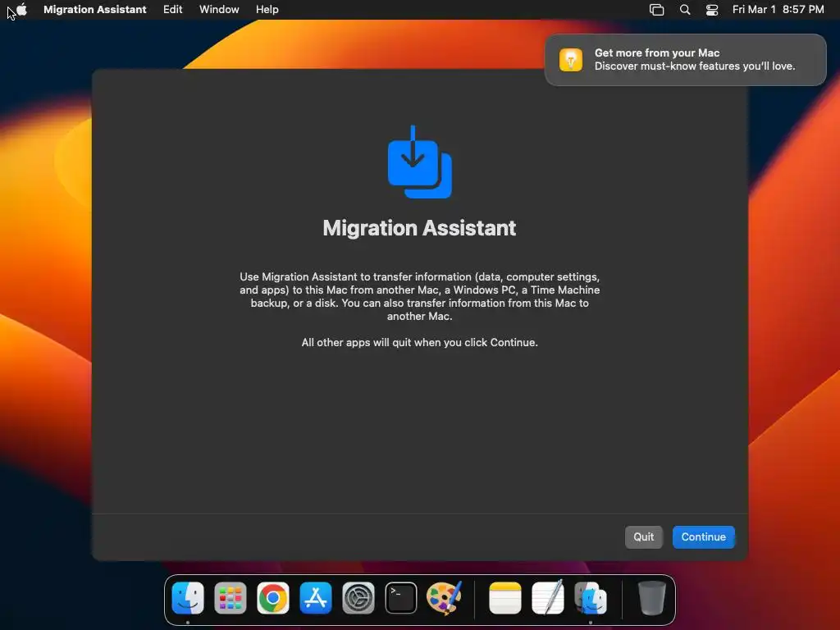Image resolution: width=840 pixels, height=630 pixels.
Task: Click 'All other apps will quit' notice text
Action: [x=419, y=342]
